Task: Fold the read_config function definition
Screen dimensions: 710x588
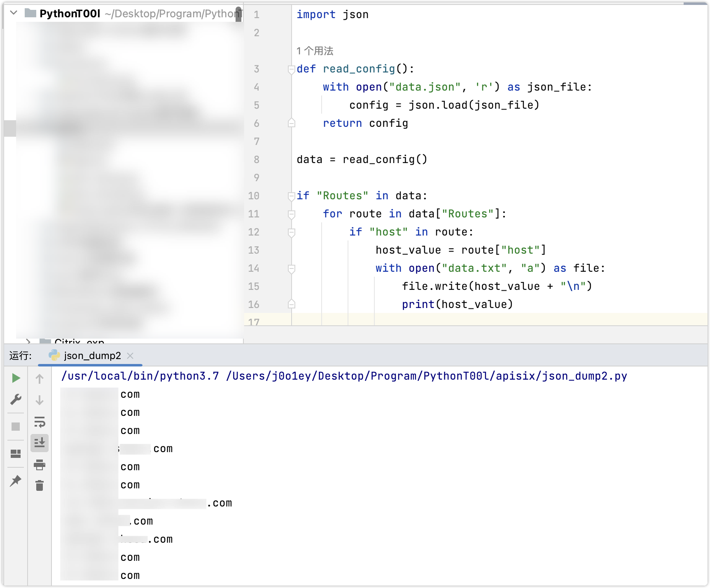Action: coord(292,69)
